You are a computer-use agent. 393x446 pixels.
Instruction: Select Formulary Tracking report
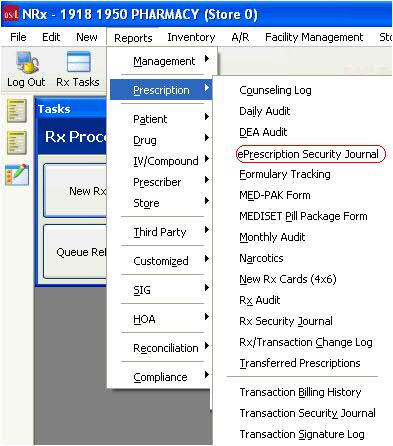coord(285,174)
